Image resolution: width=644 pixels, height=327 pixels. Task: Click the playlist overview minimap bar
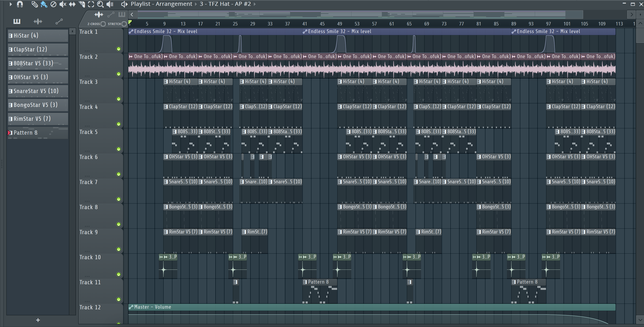(x=360, y=15)
